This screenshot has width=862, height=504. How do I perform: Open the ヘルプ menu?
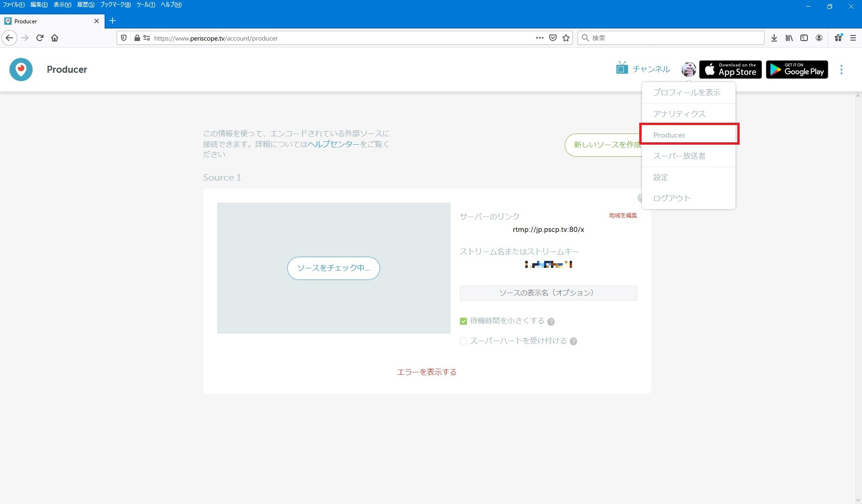(171, 5)
